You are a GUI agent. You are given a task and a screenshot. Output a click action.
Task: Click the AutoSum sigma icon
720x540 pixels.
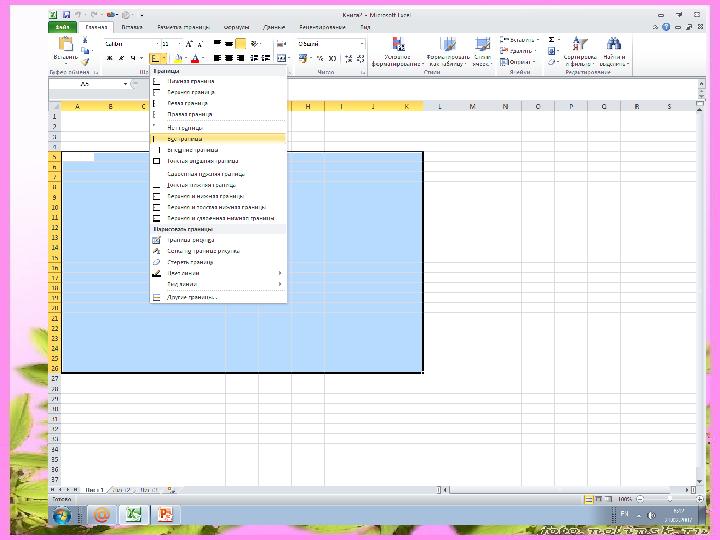[x=551, y=39]
